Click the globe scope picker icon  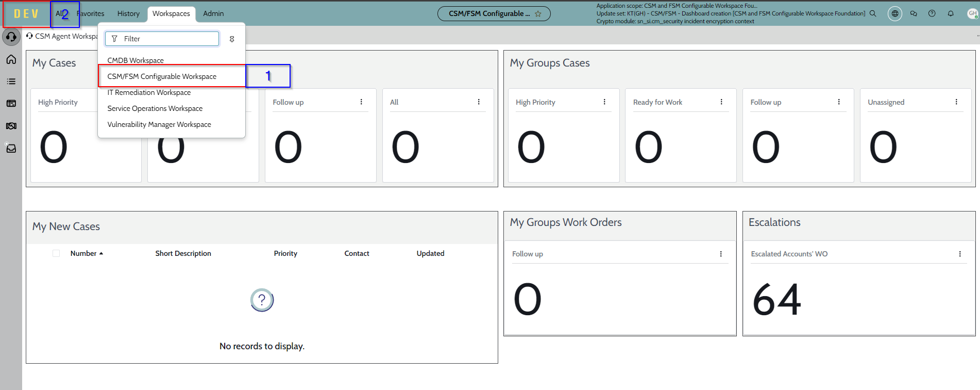coord(895,13)
